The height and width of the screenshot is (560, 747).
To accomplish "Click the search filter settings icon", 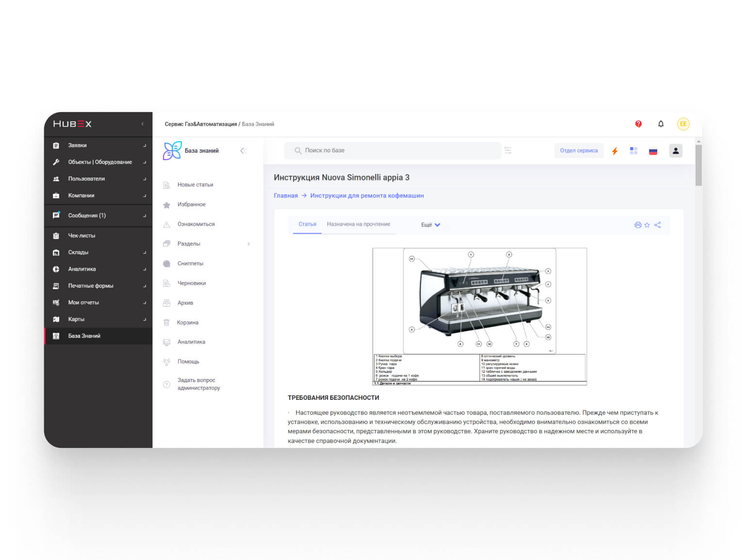I will (x=508, y=150).
